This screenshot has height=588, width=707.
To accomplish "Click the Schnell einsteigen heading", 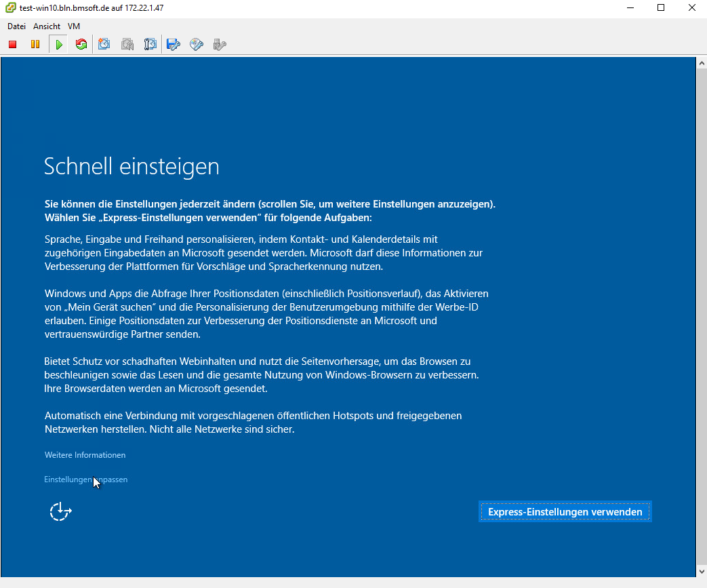I will pos(132,167).
